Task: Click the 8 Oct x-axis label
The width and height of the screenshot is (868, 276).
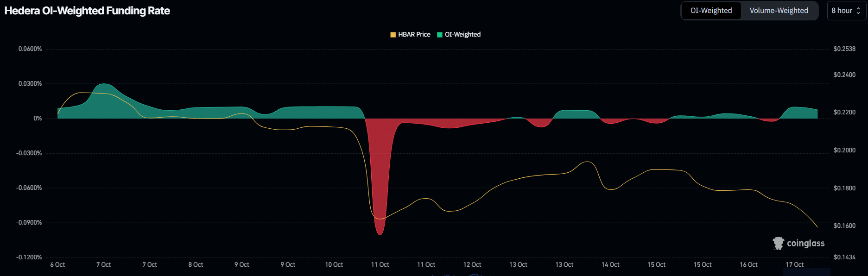Action: [x=196, y=265]
